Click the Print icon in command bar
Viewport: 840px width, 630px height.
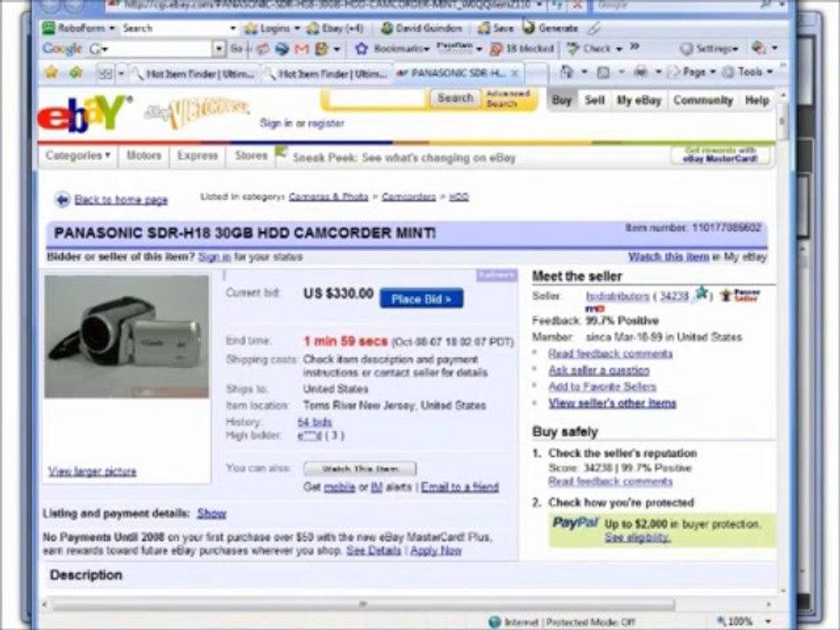[640, 72]
